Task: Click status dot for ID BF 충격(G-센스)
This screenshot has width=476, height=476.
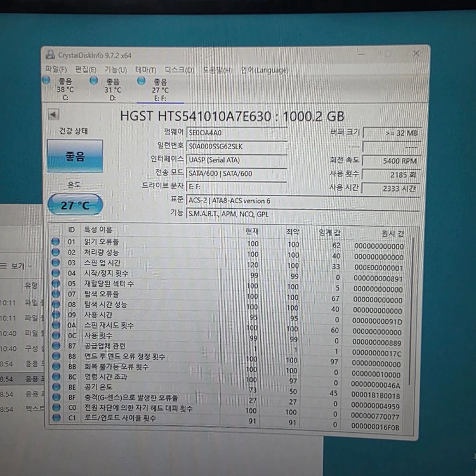Action: point(56,397)
